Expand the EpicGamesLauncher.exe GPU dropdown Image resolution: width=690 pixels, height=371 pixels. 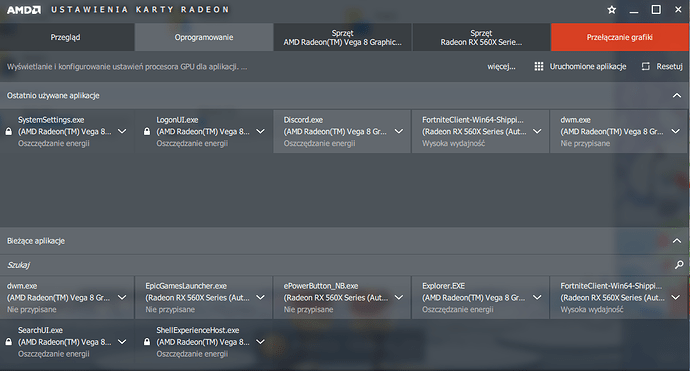260,298
